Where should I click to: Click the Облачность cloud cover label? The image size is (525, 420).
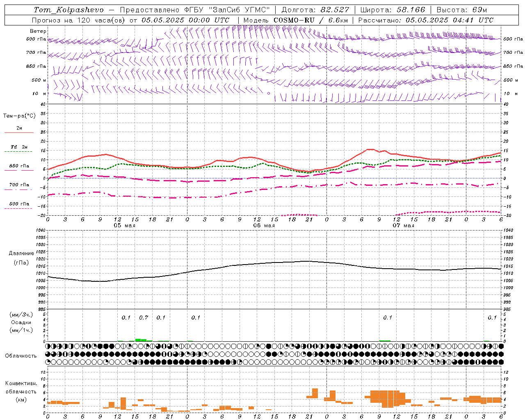click(21, 356)
